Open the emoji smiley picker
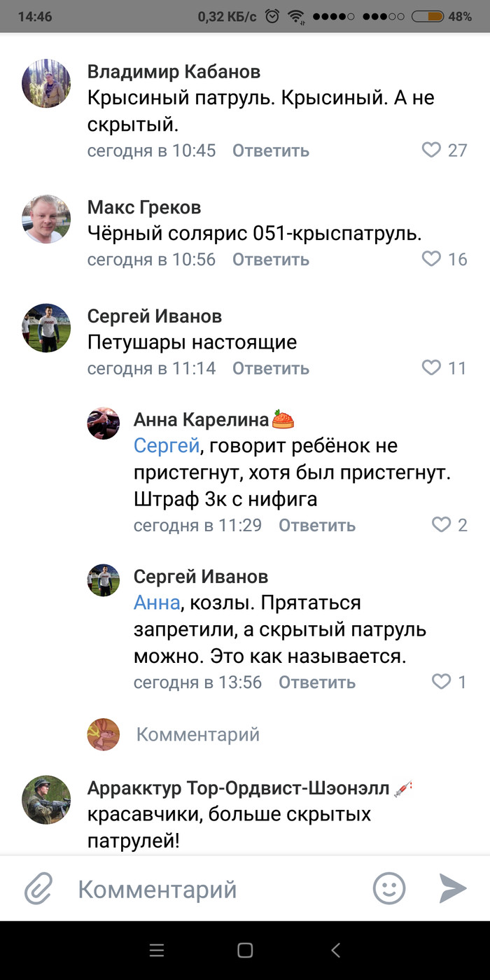 (389, 889)
